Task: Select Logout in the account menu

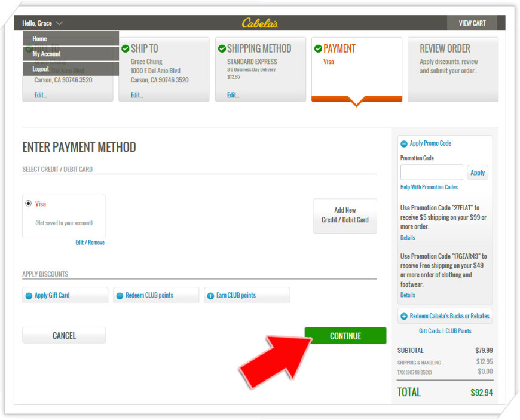Action: tap(71, 69)
